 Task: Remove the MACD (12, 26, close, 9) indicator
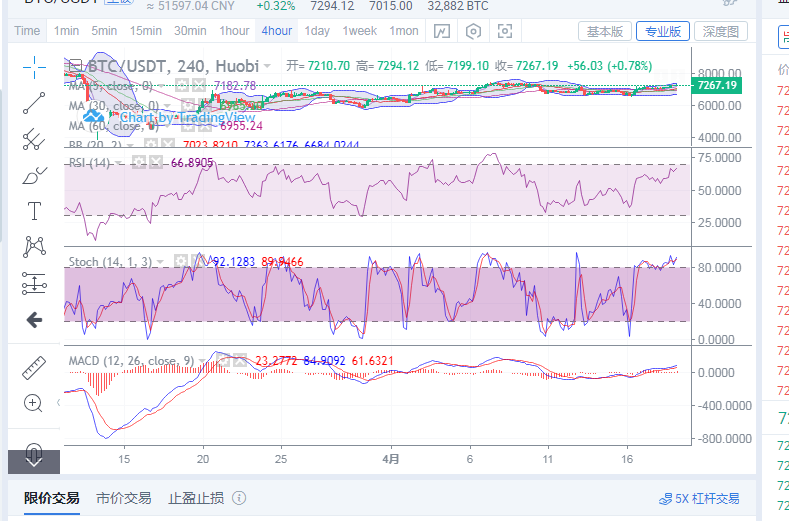click(240, 360)
